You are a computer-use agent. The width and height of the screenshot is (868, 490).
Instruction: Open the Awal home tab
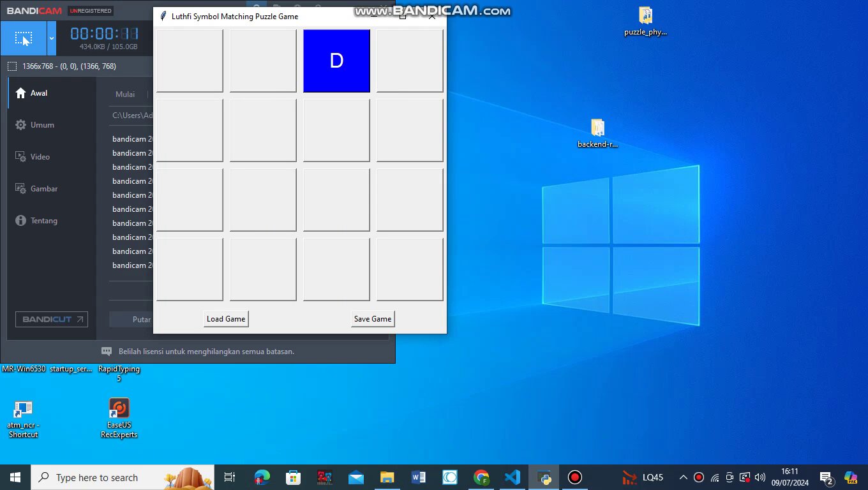[39, 93]
